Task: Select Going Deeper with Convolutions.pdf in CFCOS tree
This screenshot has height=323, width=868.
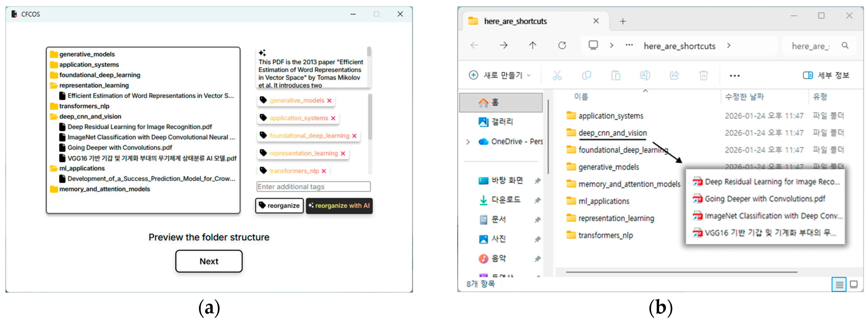Action: tap(116, 147)
